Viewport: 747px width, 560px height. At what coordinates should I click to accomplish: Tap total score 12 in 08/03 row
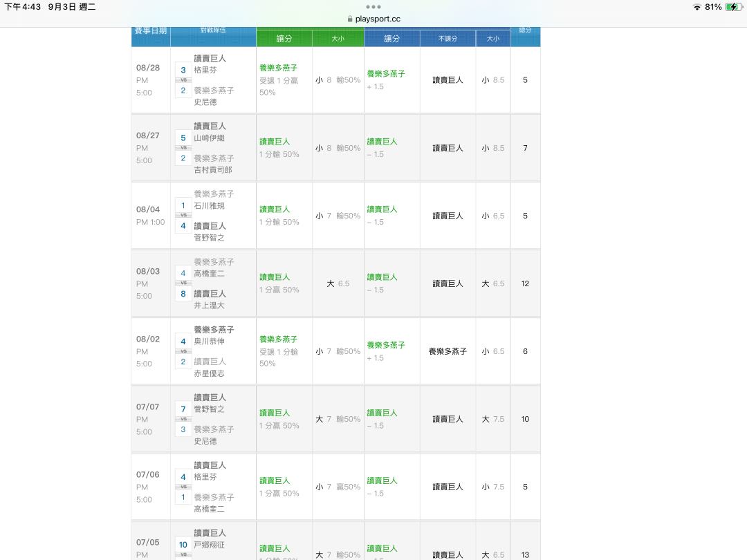pyautogui.click(x=526, y=284)
